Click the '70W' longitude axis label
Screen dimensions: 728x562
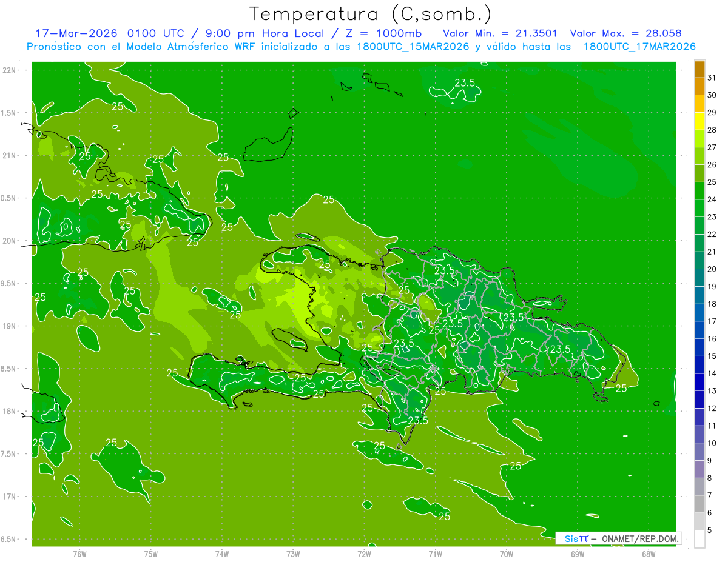pos(506,553)
